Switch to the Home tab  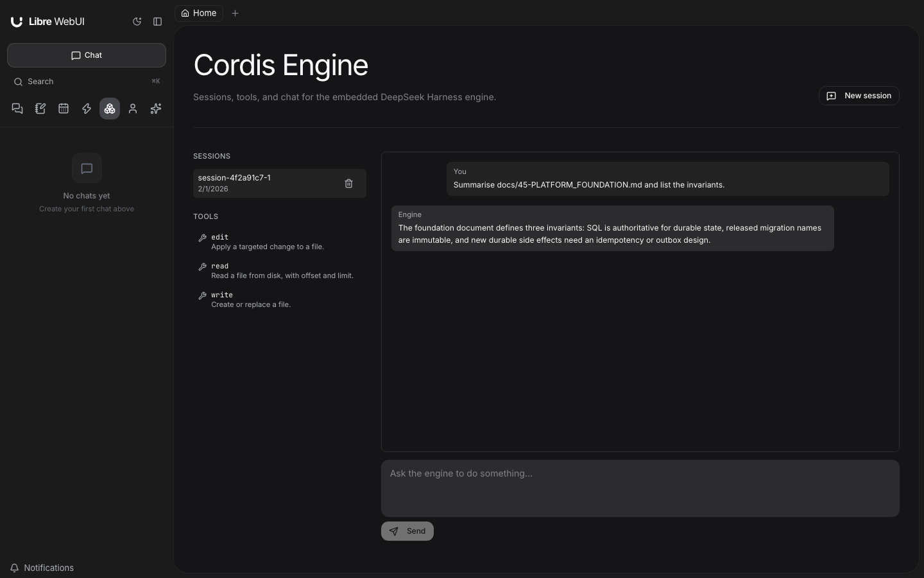click(x=199, y=13)
